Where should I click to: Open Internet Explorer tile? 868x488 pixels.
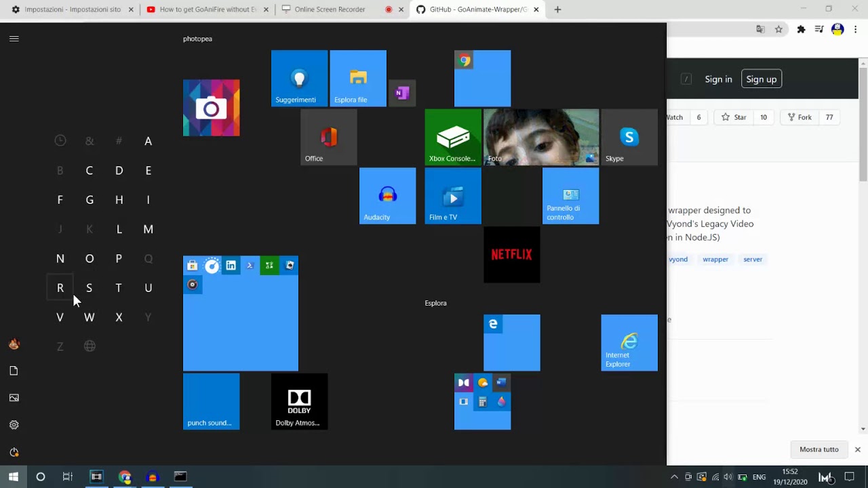629,342
